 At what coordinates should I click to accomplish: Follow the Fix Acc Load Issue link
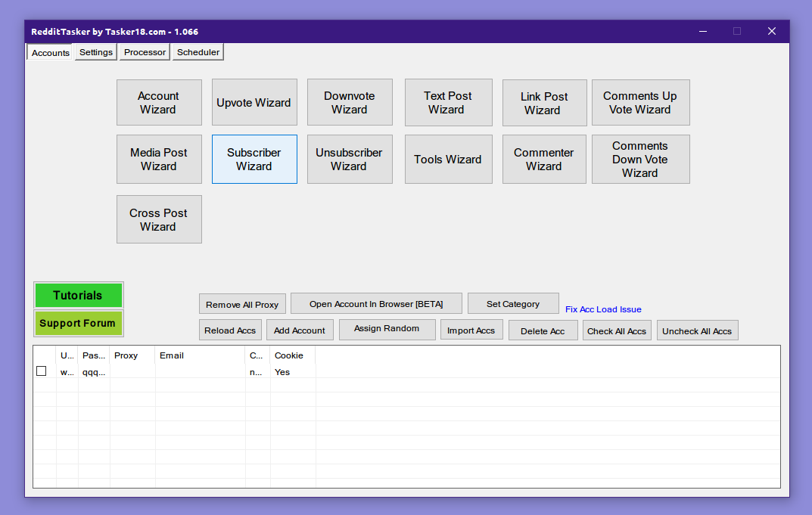point(603,309)
